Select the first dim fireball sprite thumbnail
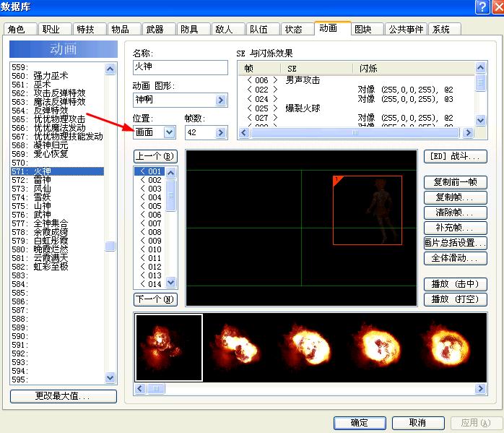504x433 pixels. click(x=169, y=348)
